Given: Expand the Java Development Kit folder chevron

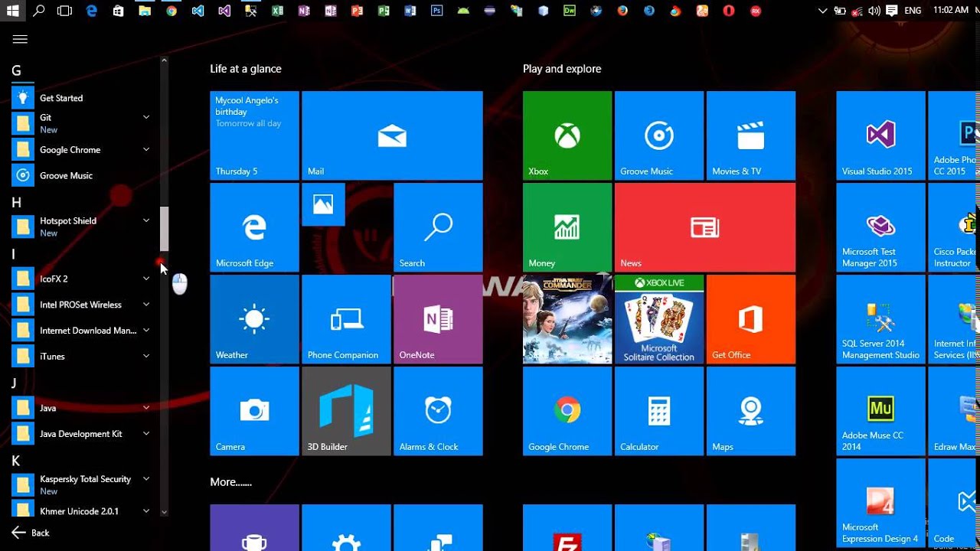Looking at the screenshot, I should pyautogui.click(x=146, y=433).
